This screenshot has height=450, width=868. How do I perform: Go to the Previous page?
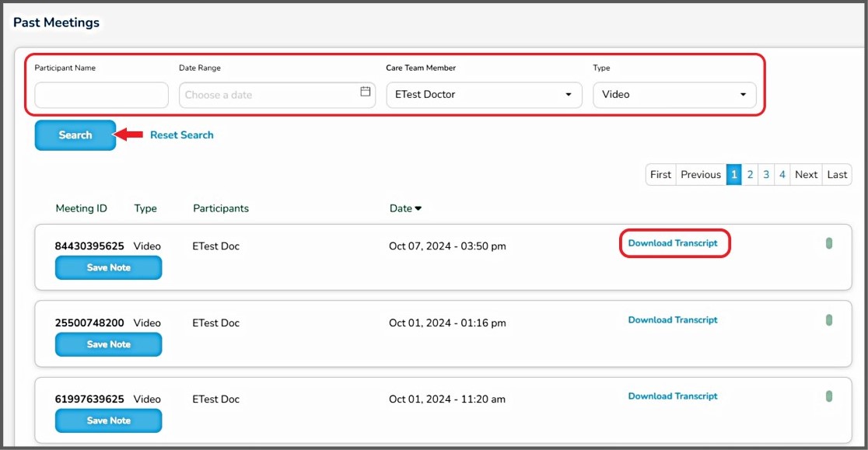(701, 175)
